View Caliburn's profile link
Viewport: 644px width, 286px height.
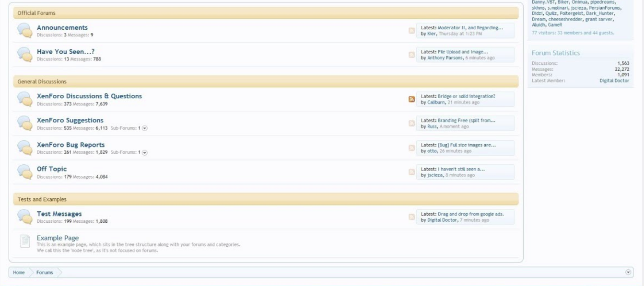click(436, 103)
